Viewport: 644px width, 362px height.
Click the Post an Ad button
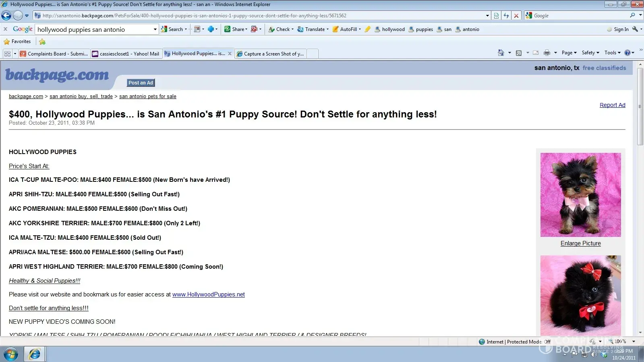click(x=141, y=83)
